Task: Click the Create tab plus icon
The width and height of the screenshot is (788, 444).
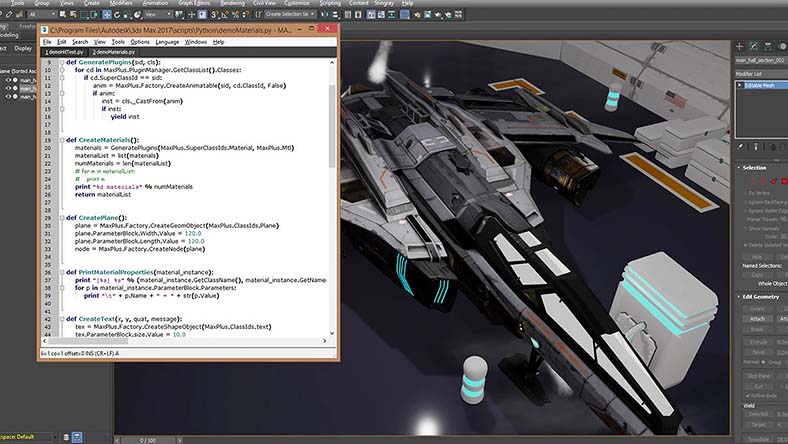Action: point(742,44)
